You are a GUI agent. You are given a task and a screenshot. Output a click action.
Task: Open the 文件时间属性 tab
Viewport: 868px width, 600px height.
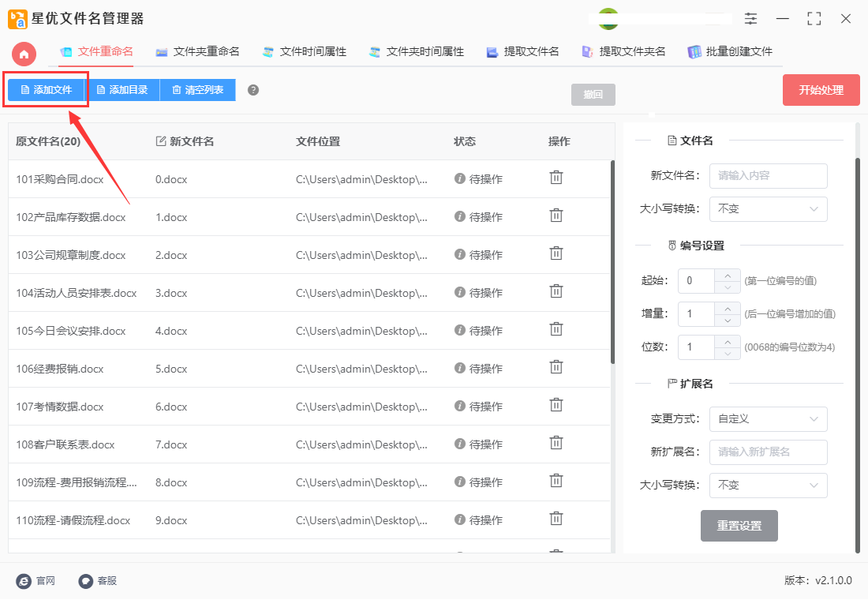click(x=305, y=52)
